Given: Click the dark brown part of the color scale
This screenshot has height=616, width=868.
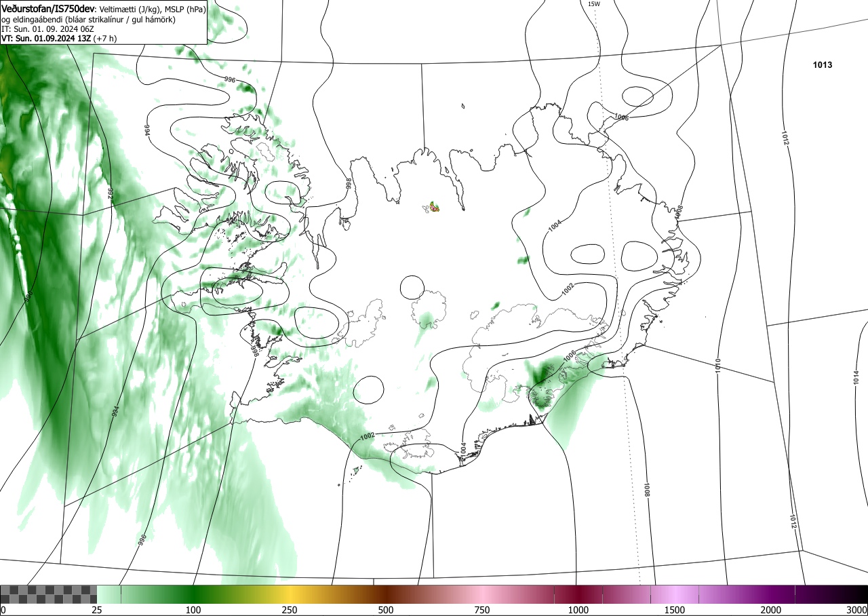Looking at the screenshot, I should (388, 594).
